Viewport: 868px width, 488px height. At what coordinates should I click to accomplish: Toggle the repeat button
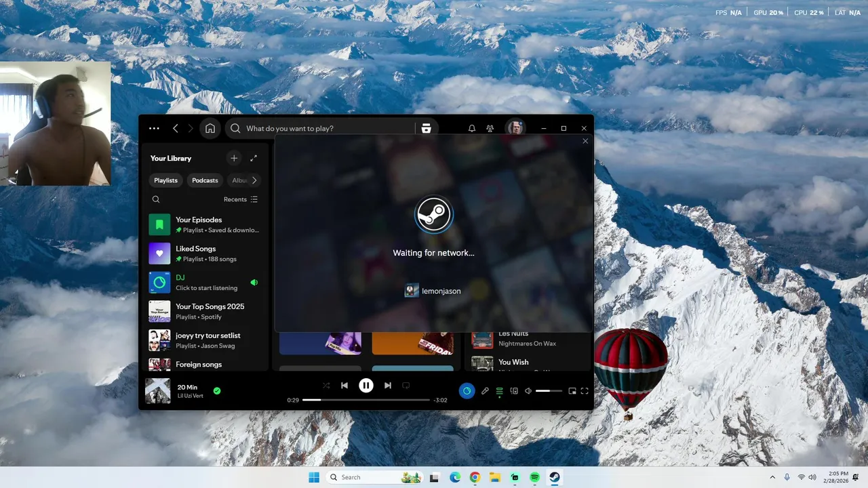click(x=406, y=385)
